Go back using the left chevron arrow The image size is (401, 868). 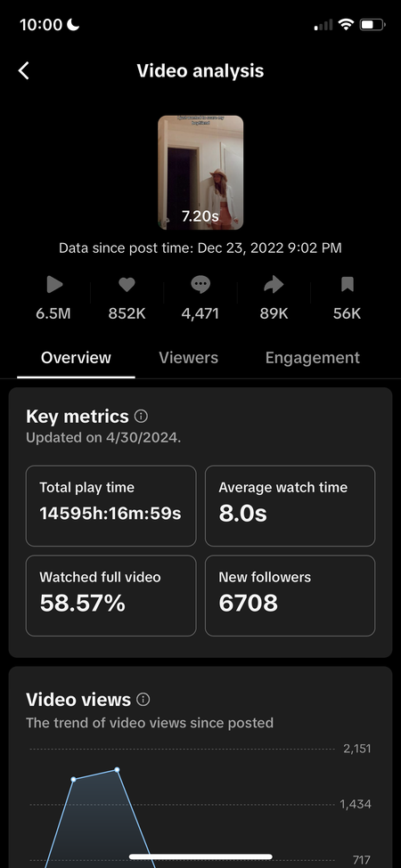[24, 71]
